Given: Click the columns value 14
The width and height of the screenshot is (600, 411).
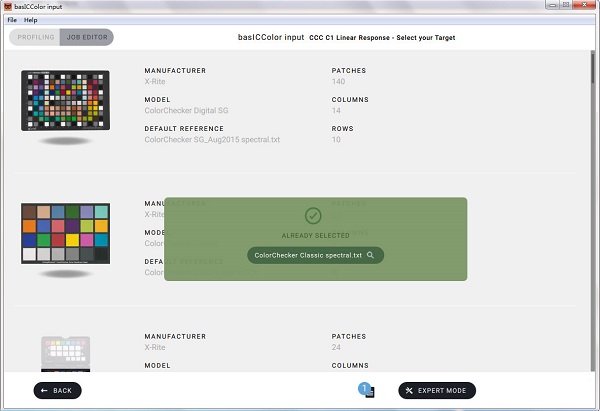Looking at the screenshot, I should (336, 111).
